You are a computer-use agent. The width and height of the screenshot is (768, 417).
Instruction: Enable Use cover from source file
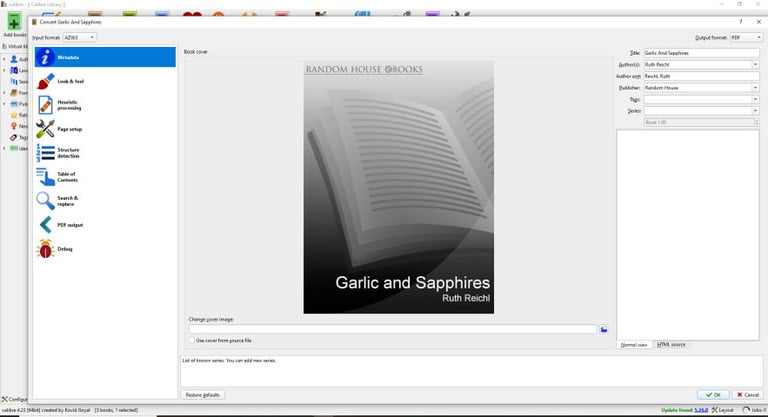[x=192, y=341]
